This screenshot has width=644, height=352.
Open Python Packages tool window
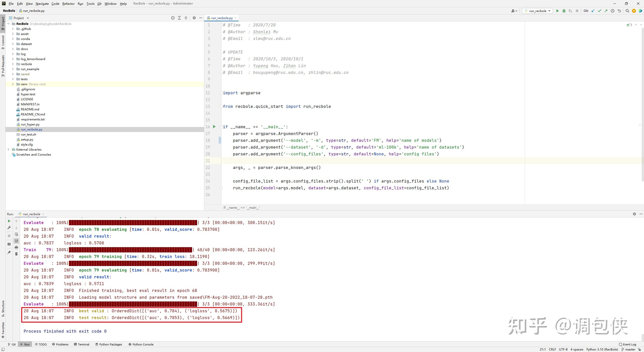pos(109,344)
